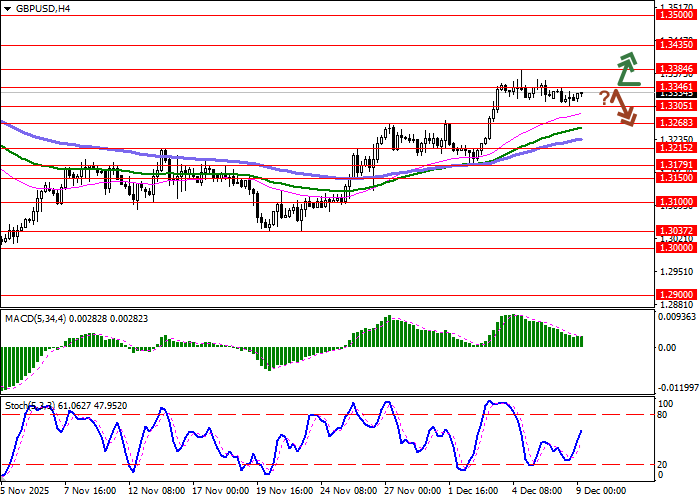Click the 27 Nov 00:00 date label
Viewport: 700px width, 500px height.
click(413, 491)
